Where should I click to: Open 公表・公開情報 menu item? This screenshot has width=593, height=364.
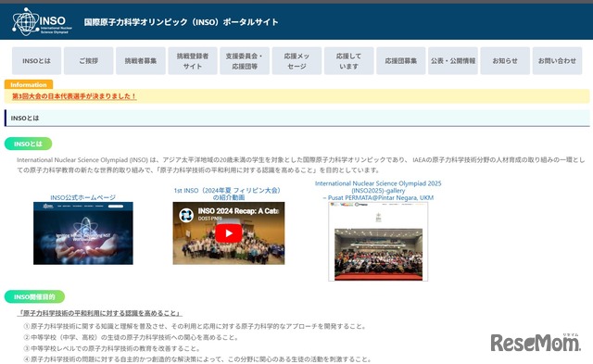coord(453,61)
